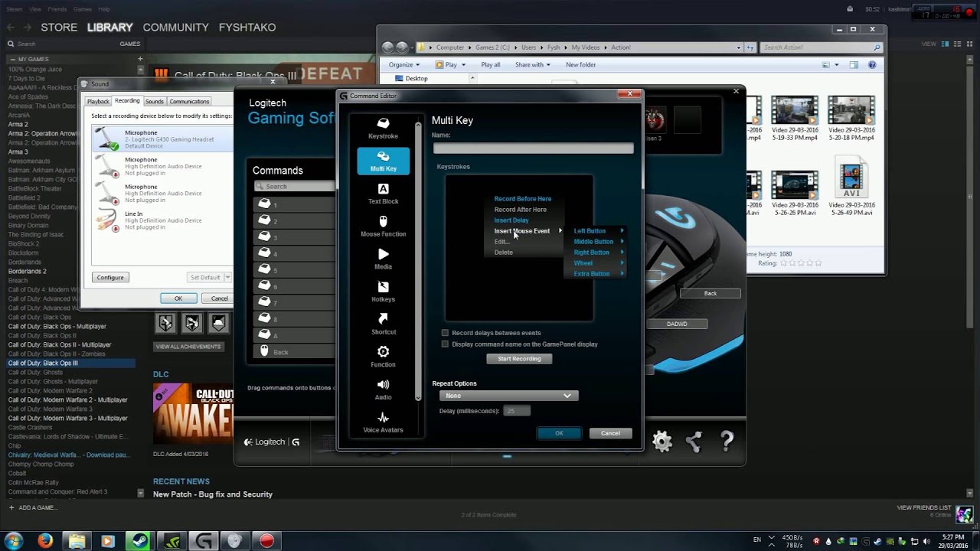
Task: Select Borderlands 2 in Steam library
Action: [x=27, y=272]
